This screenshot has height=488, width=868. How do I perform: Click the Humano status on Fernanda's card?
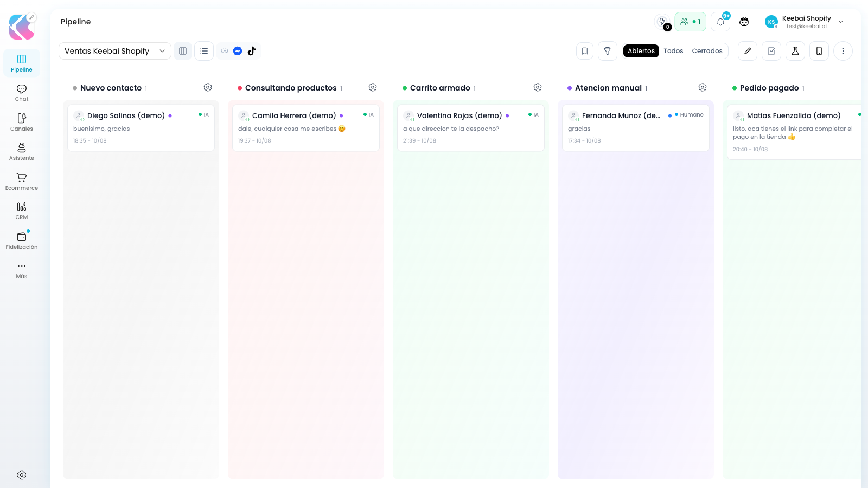click(x=689, y=115)
